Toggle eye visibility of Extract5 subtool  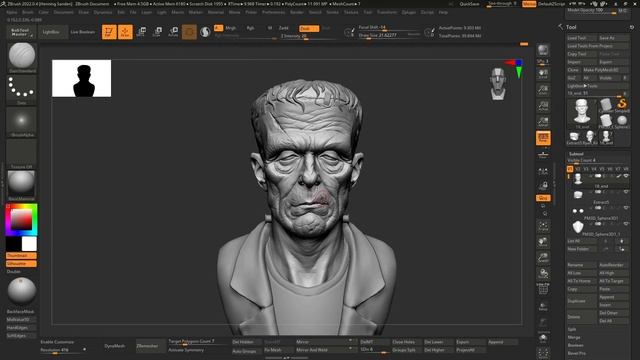626,192
